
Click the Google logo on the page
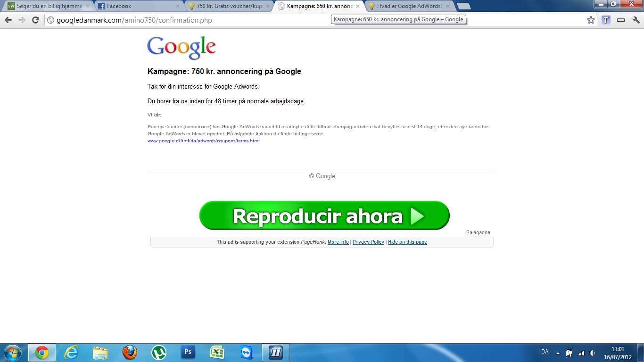[x=182, y=48]
